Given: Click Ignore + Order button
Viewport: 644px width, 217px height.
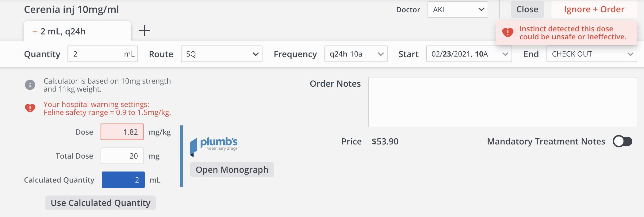Looking at the screenshot, I should (x=594, y=10).
